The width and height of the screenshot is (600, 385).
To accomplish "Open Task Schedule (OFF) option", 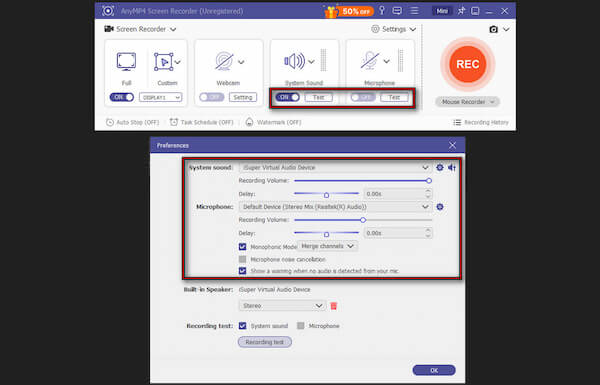I will tap(201, 122).
